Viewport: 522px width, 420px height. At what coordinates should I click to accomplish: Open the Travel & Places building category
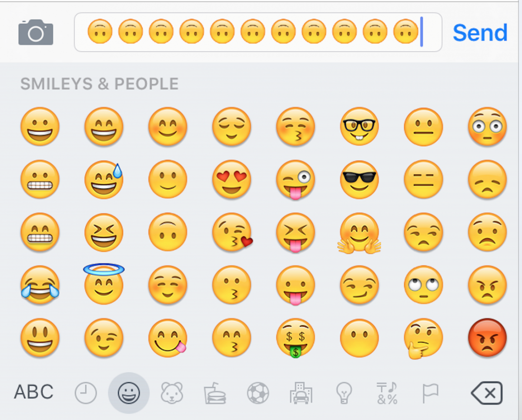pos(301,393)
